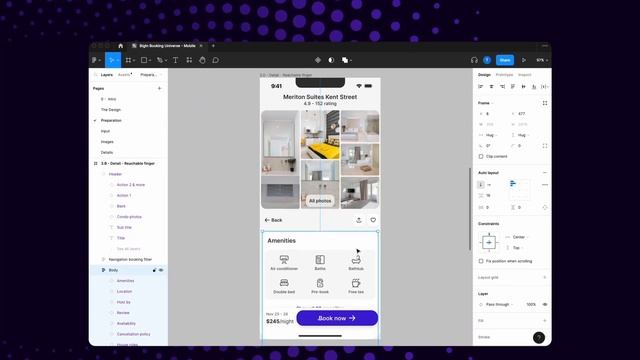Select the Cancellation policy layer
The image size is (640, 360).
133,334
